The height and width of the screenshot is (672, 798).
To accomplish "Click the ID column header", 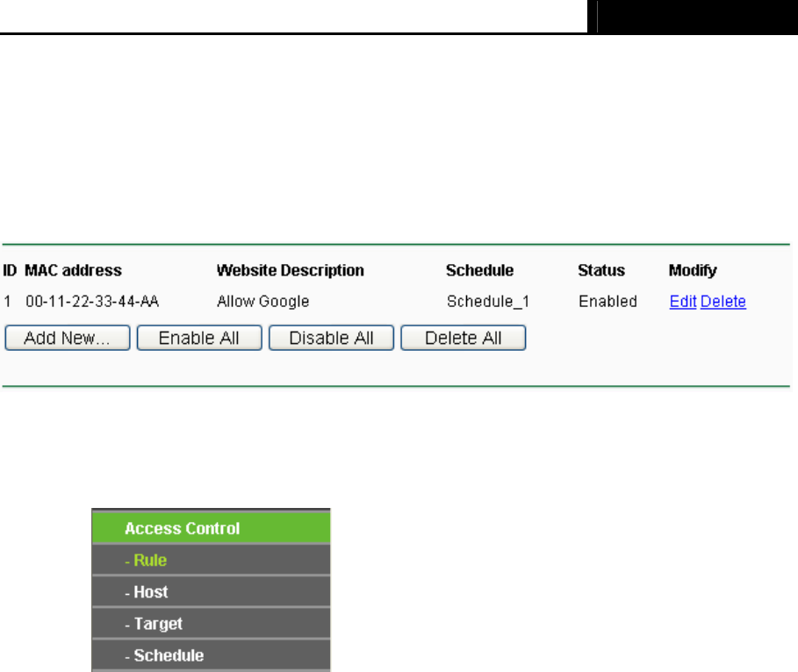I will 10,270.
